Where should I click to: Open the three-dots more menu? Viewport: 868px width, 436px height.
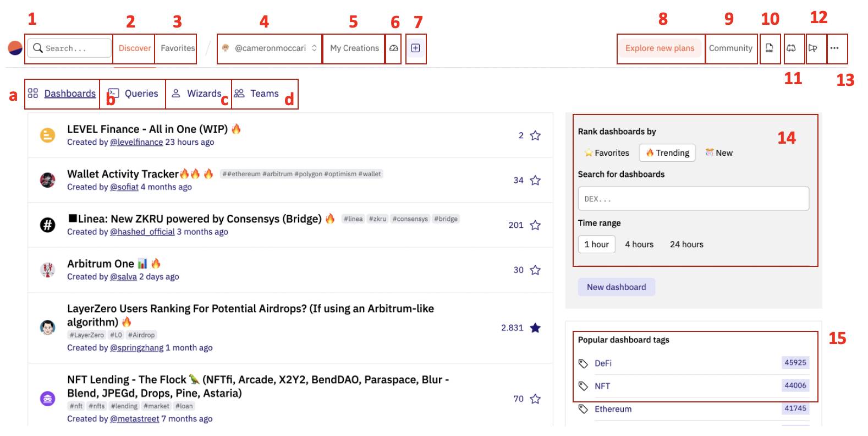click(834, 48)
